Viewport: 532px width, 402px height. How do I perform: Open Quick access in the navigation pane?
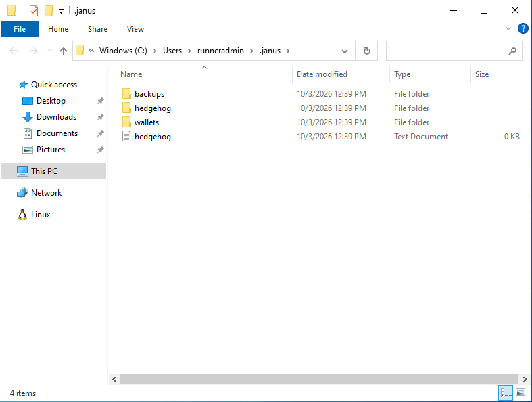click(54, 85)
